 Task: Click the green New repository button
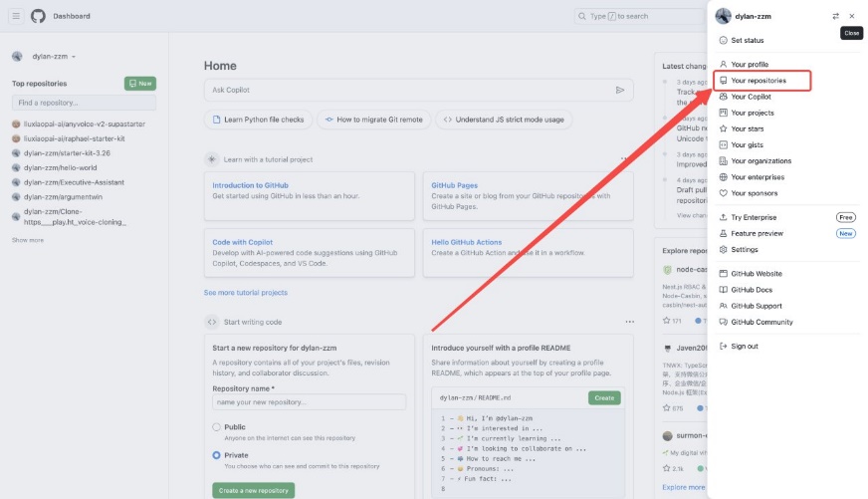point(139,84)
